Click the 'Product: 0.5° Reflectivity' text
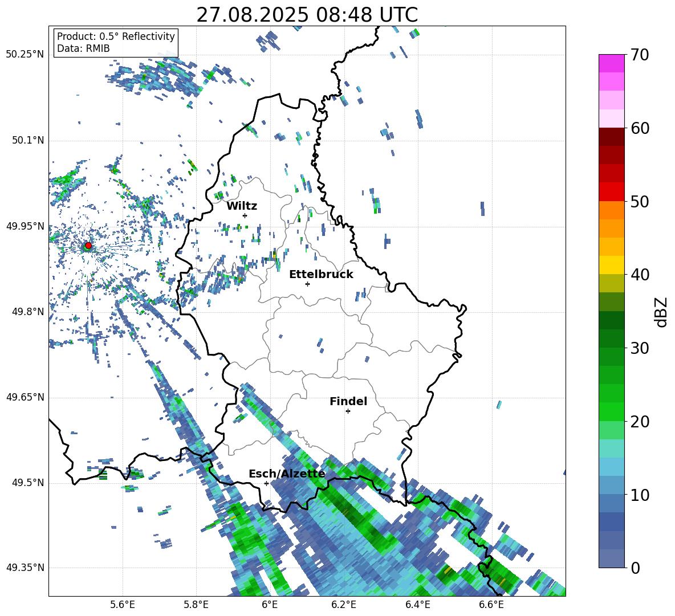Screen dimensions: 675x616 tap(116, 36)
